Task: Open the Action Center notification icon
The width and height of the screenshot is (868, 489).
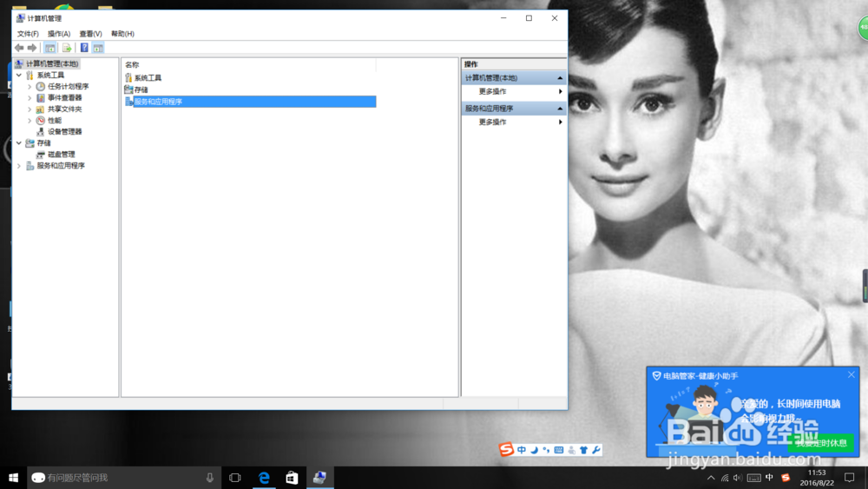Action: (850, 478)
